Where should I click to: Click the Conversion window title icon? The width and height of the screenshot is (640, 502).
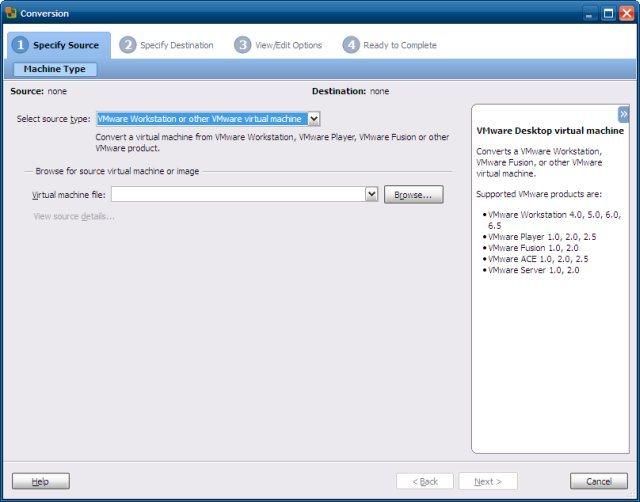pos(11,13)
